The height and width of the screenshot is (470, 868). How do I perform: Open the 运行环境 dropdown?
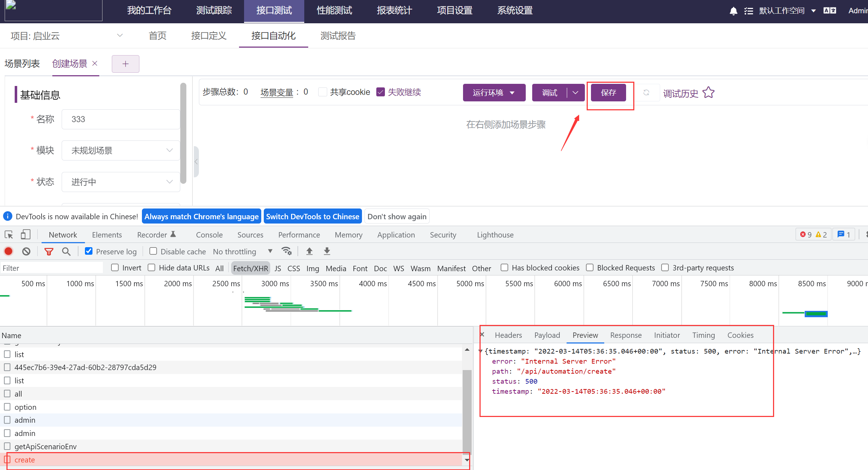click(x=494, y=92)
